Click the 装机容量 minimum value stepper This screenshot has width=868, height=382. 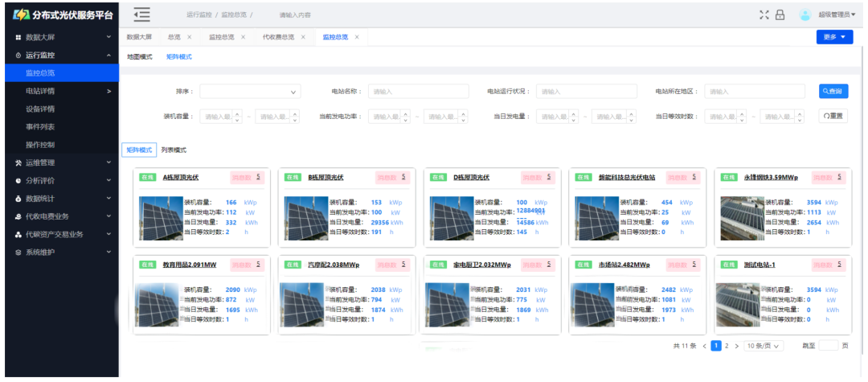click(237, 117)
